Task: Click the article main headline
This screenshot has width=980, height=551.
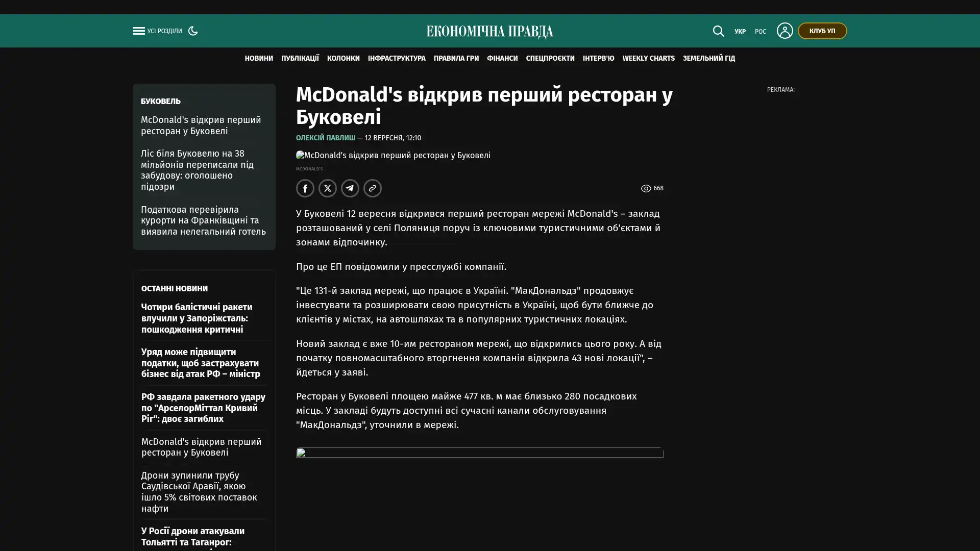Action: [x=484, y=106]
